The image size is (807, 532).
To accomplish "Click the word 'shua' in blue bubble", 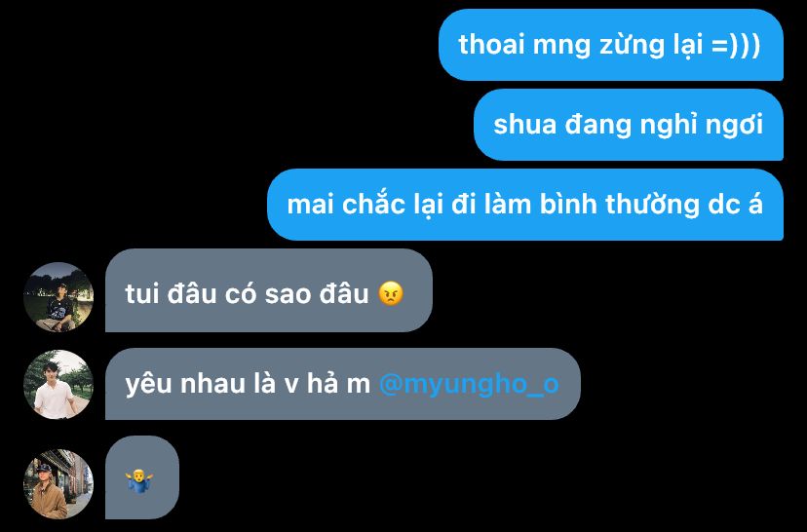I will coord(525,125).
